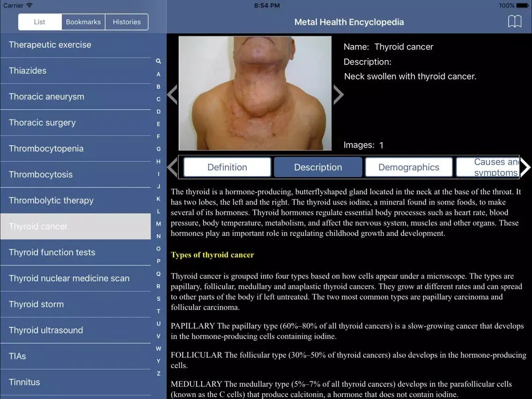Tap the Wi-Fi status icon
This screenshot has width=532, height=399.
point(30,6)
